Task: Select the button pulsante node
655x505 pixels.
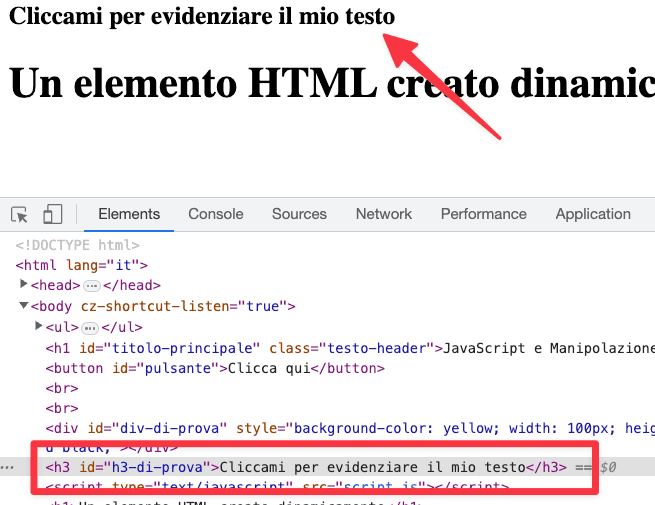Action: (x=215, y=368)
